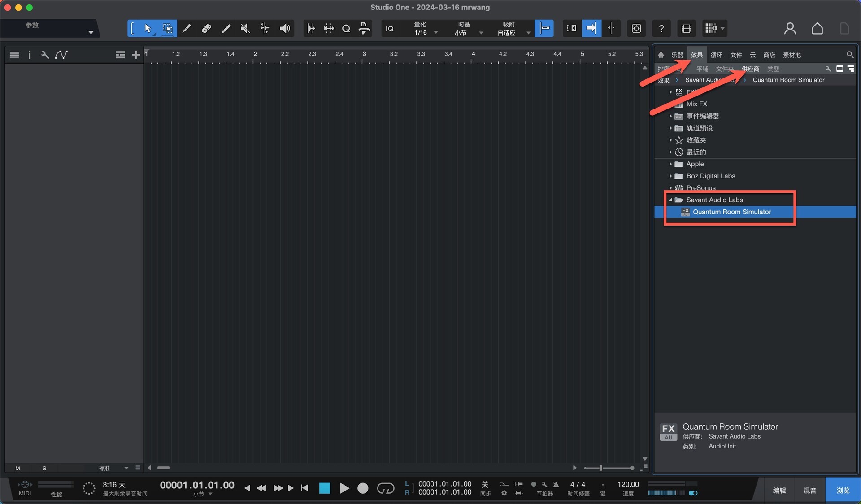This screenshot has height=504, width=861.
Task: Toggle metronome click icon
Action: (556, 484)
